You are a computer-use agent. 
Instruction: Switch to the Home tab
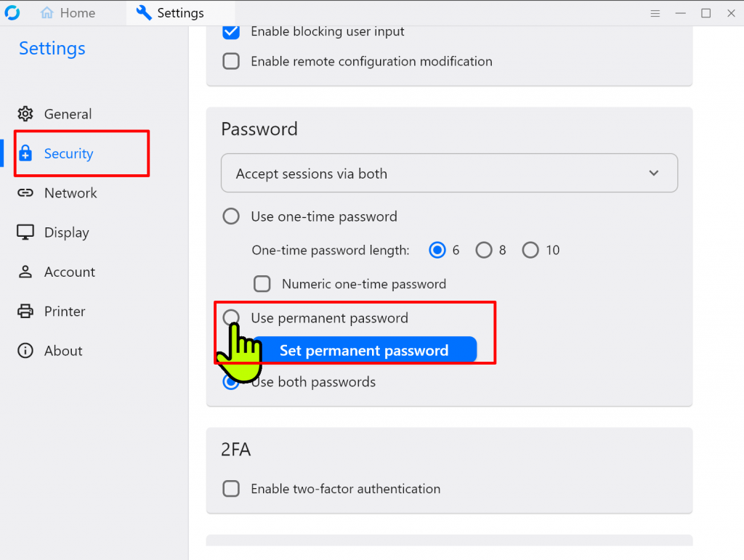68,13
